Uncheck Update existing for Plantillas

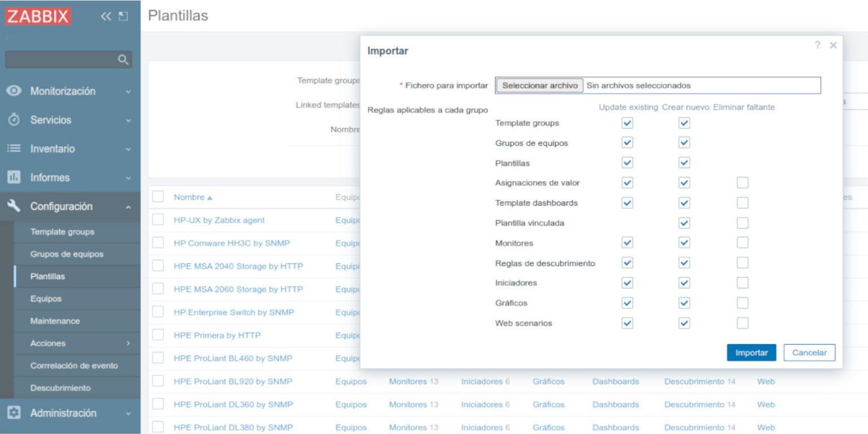tap(626, 163)
